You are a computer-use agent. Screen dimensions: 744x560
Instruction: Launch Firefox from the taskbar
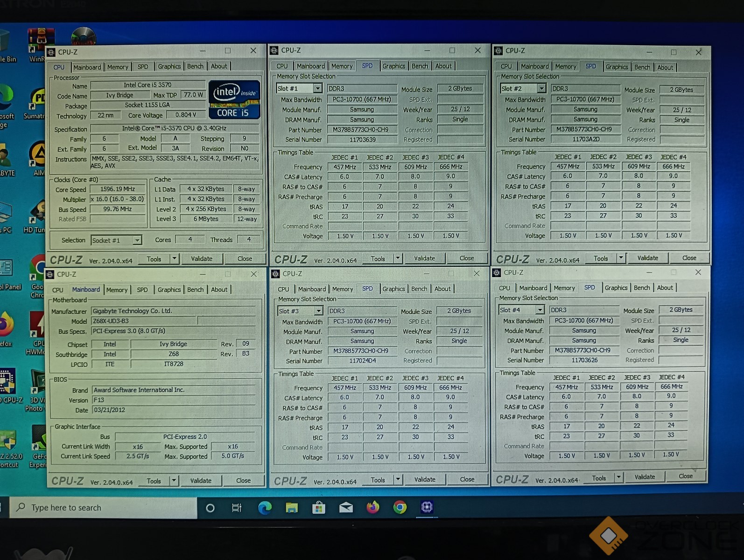pyautogui.click(x=373, y=507)
